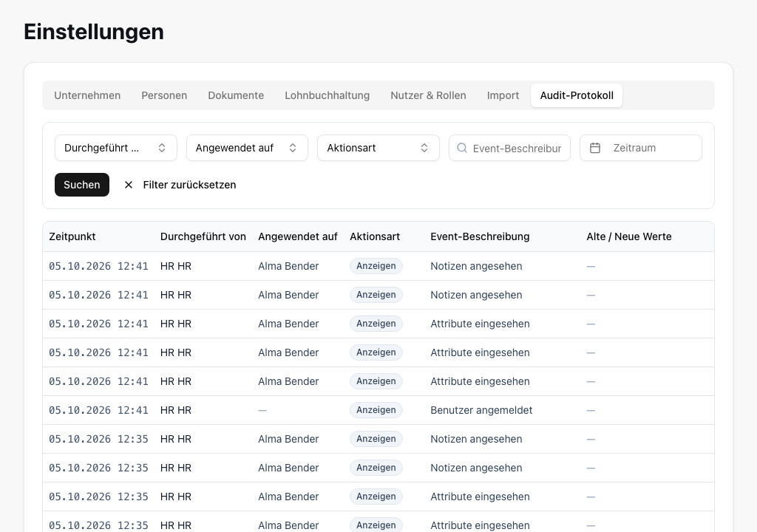
Task: Focus the Event-Beschreibung search field
Action: click(x=510, y=148)
